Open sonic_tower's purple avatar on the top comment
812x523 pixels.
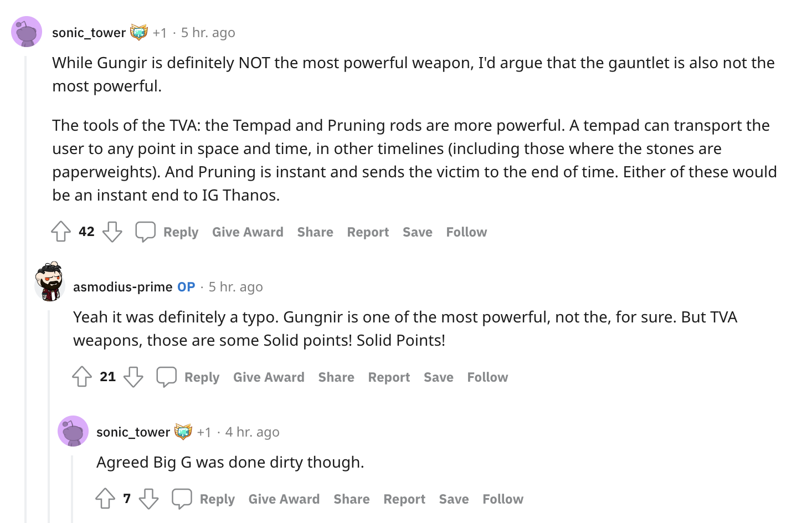(x=27, y=32)
